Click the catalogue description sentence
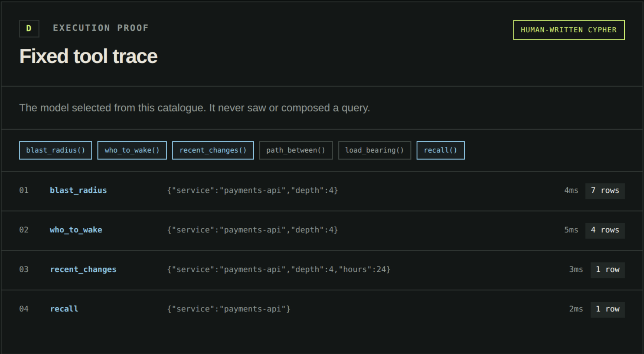 point(195,108)
